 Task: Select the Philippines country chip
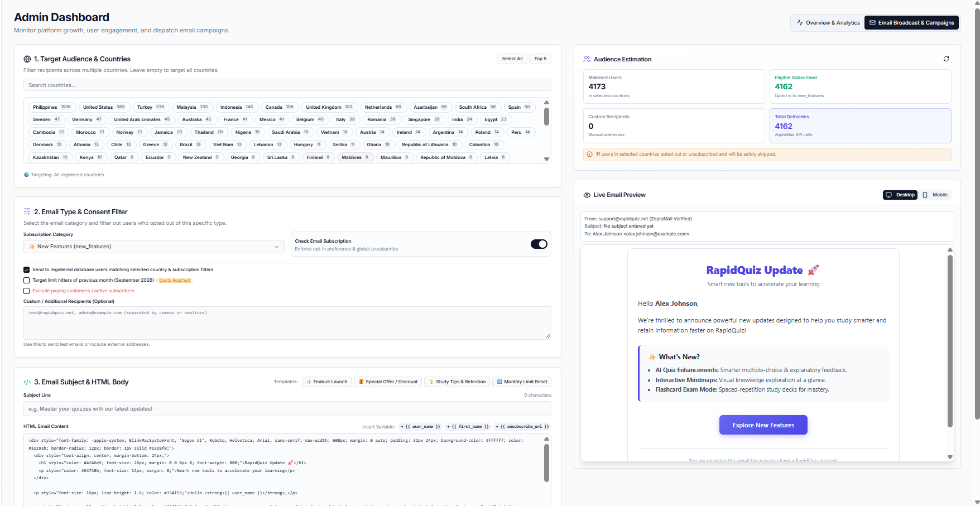click(x=51, y=107)
